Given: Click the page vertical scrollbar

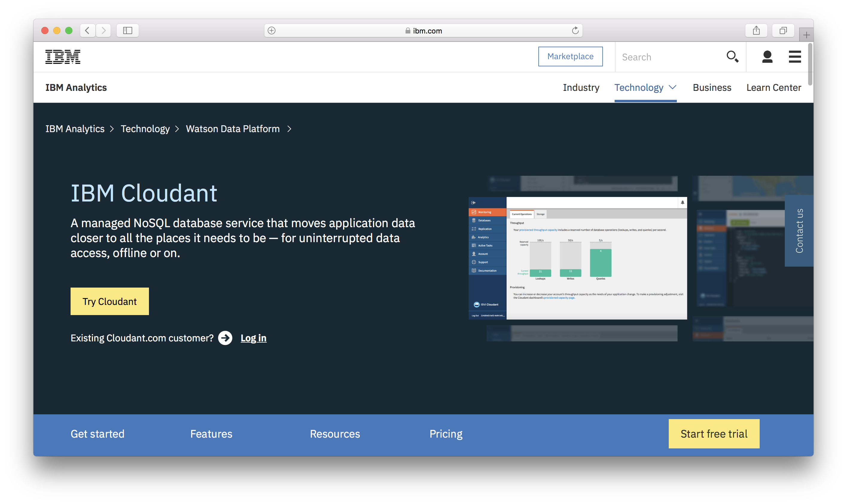Looking at the screenshot, I should tap(810, 65).
